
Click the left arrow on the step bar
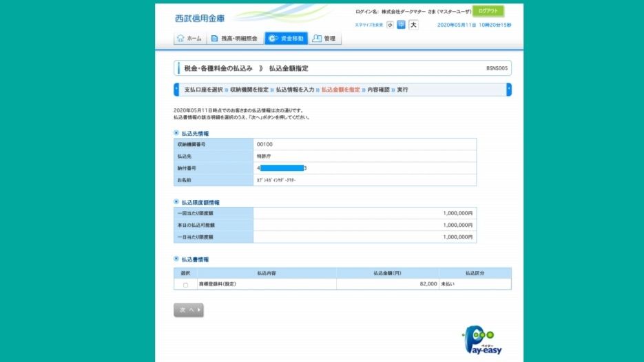pyautogui.click(x=176, y=90)
